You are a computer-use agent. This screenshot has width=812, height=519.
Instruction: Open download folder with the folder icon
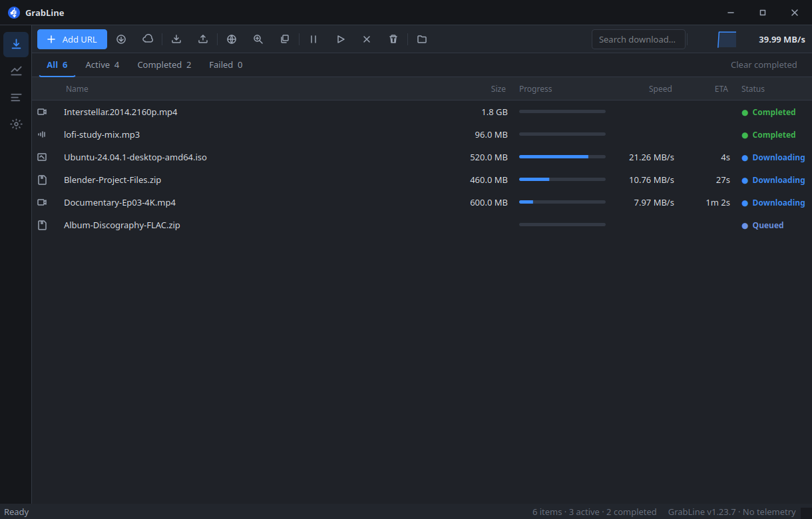pos(422,39)
